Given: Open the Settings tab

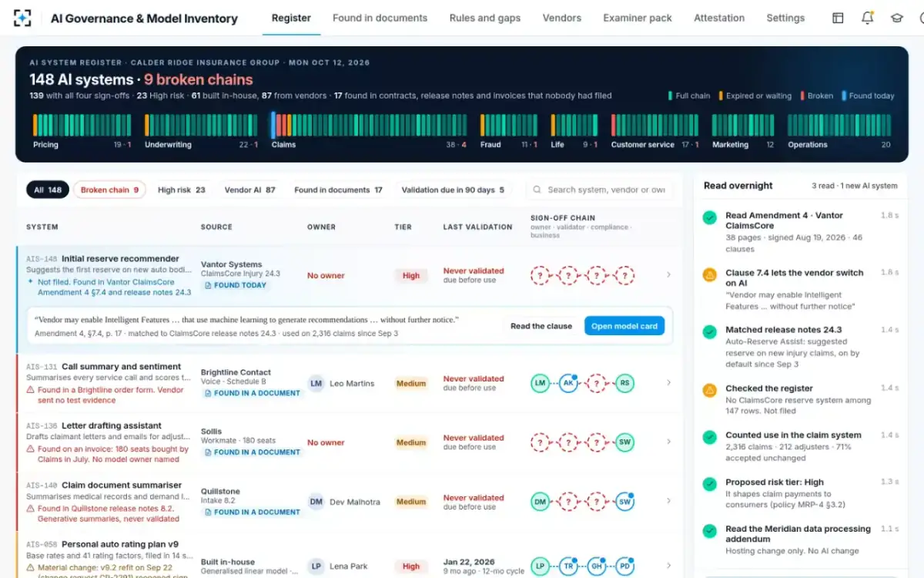Looking at the screenshot, I should click(785, 18).
